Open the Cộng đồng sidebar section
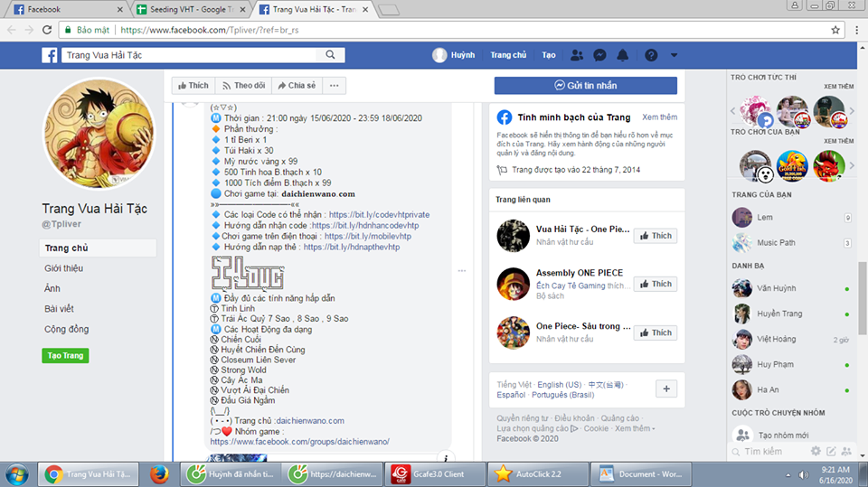Screen dimensions: 868x487 coord(66,329)
